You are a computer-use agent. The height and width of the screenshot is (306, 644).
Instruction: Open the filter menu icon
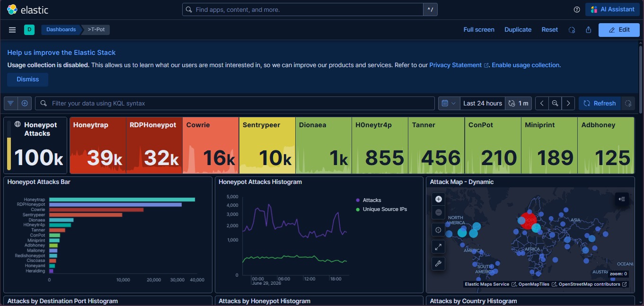coord(11,103)
